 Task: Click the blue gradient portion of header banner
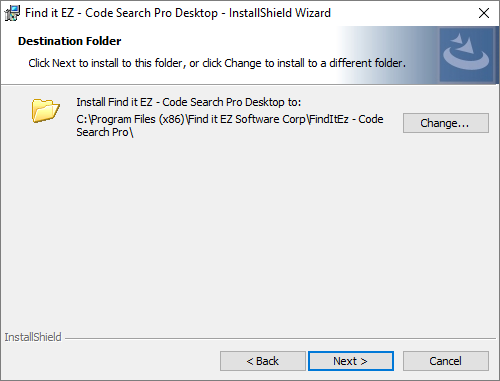[x=387, y=55]
